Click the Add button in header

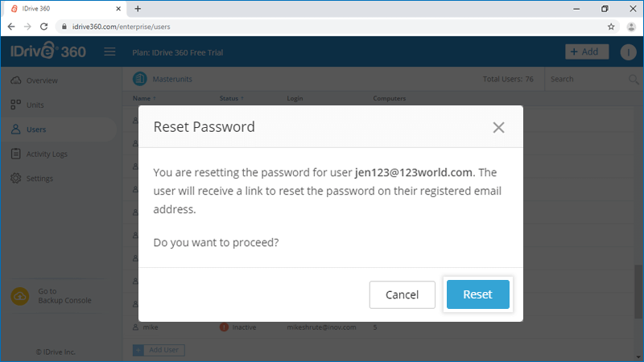587,51
